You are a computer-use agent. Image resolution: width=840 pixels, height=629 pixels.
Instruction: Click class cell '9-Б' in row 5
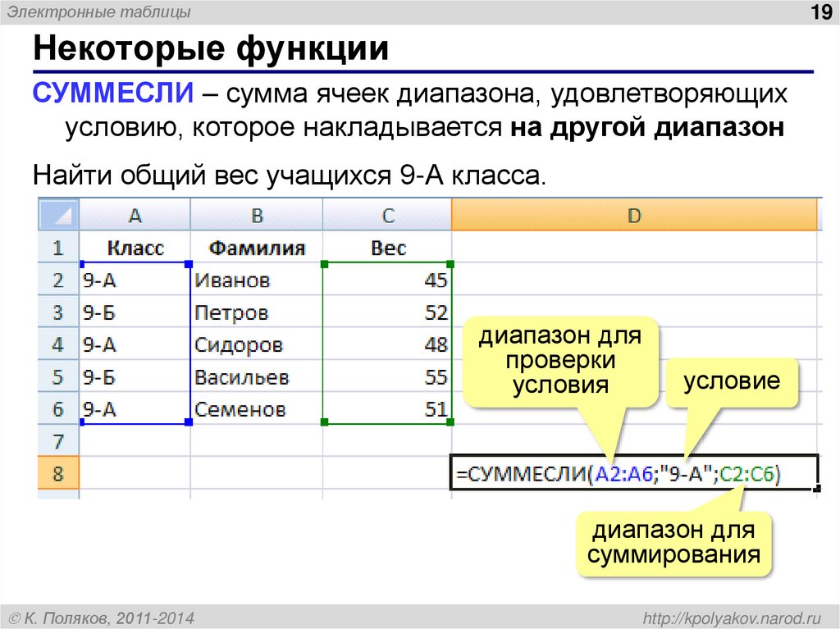point(135,376)
